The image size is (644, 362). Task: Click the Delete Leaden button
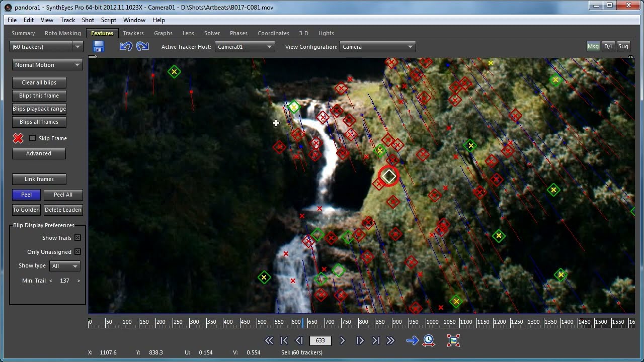(63, 210)
